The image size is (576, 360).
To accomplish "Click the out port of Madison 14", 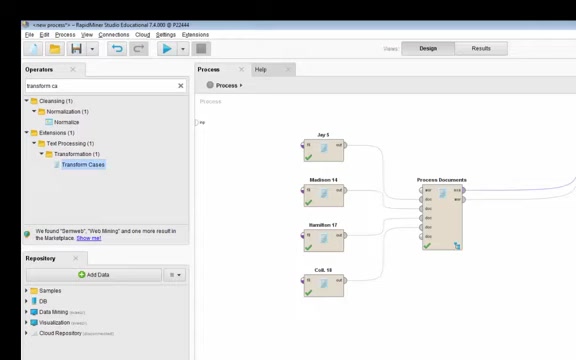I will tap(345, 190).
